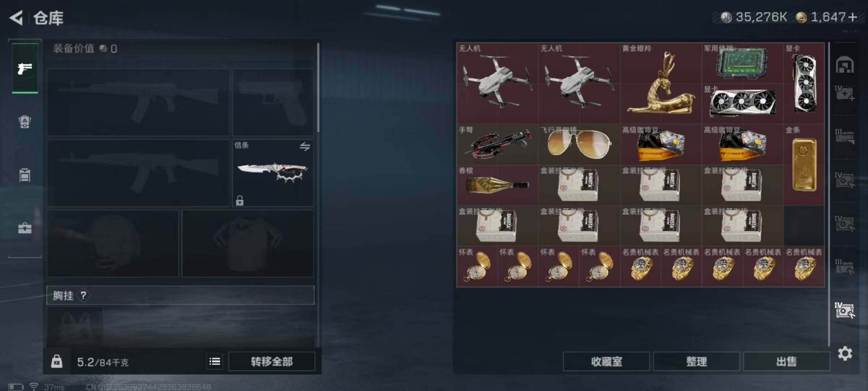
Task: Select the 黄金瞪羚 golden gazelle item
Action: [x=661, y=83]
